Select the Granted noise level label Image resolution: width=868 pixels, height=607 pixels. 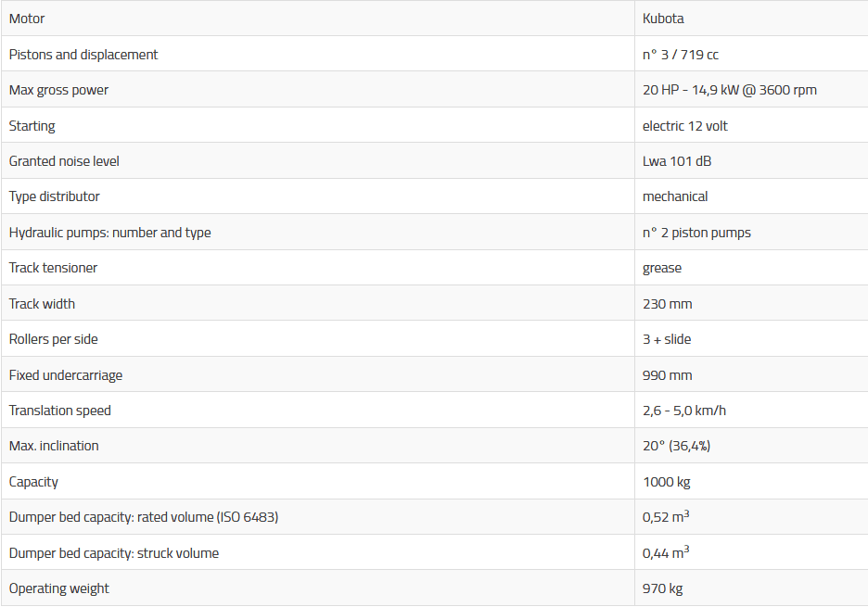(64, 161)
